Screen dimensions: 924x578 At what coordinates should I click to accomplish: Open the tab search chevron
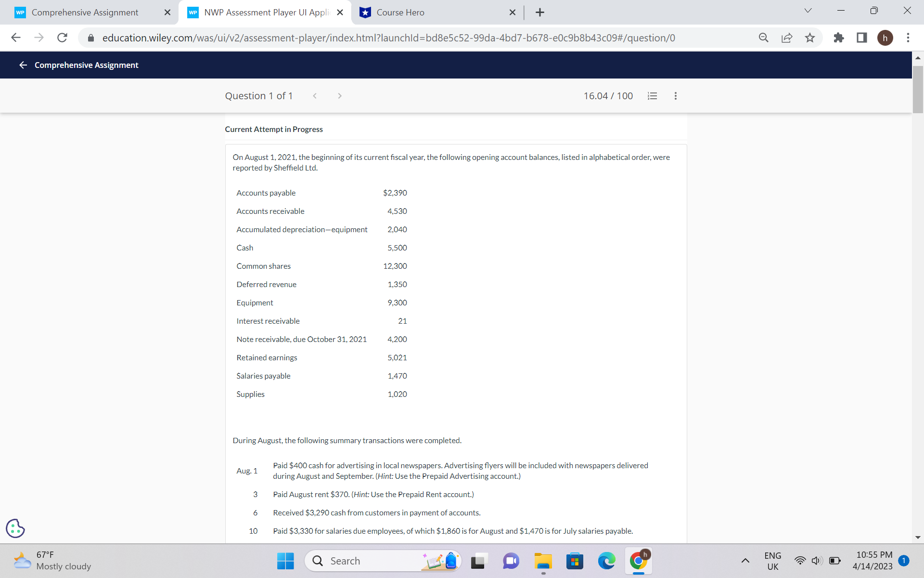pyautogui.click(x=807, y=10)
